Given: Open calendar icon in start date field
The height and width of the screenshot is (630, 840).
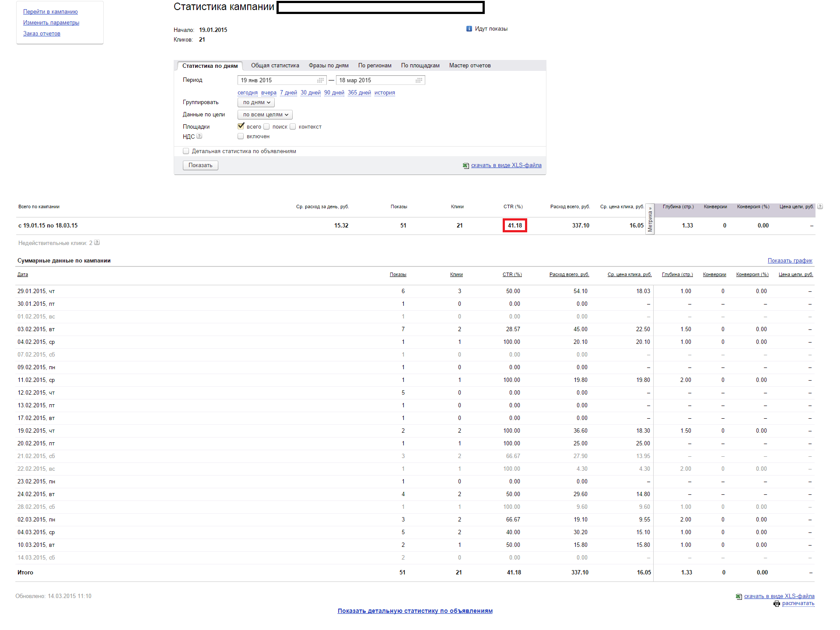Looking at the screenshot, I should pos(321,80).
